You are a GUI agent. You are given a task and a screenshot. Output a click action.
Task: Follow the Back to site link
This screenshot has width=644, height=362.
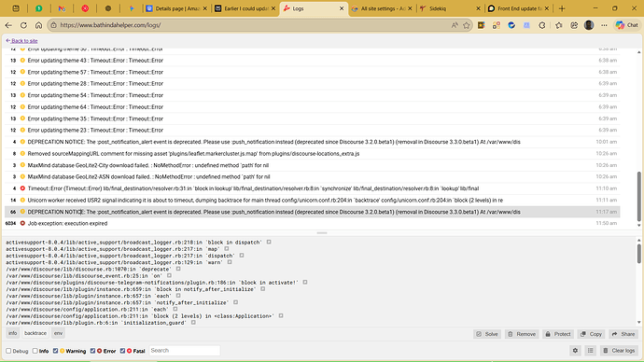(x=21, y=41)
